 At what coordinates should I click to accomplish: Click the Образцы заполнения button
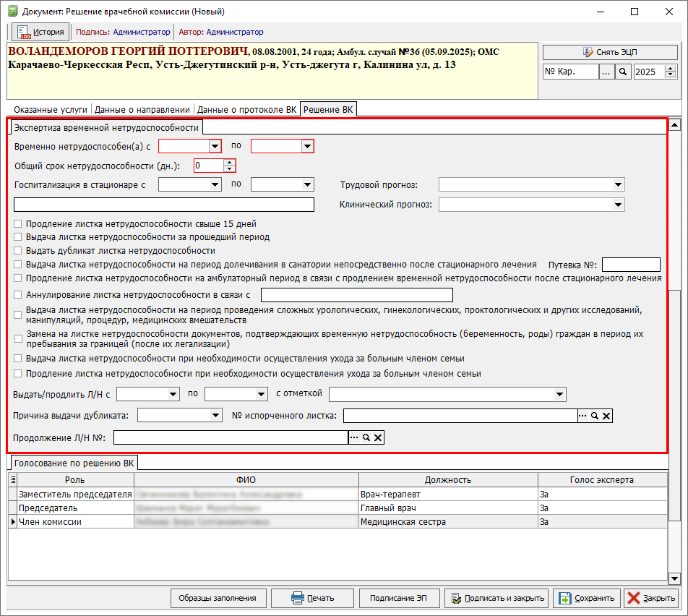(x=218, y=598)
